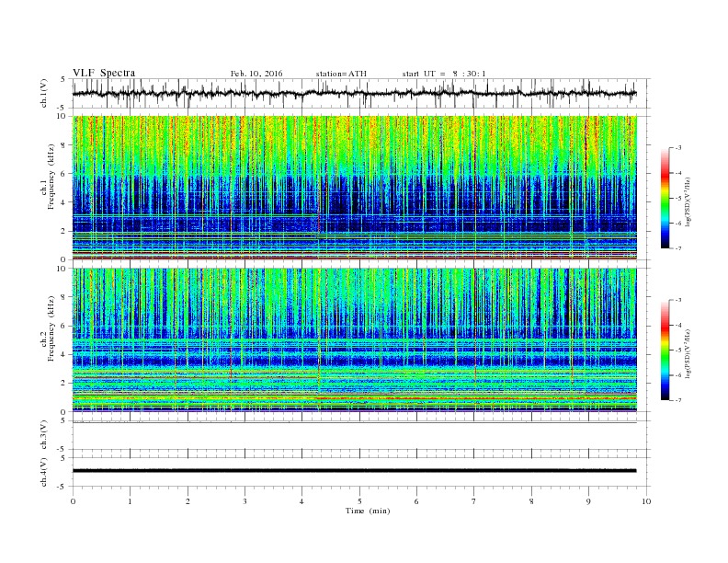
Task: Click the time axis tick label "4"
Action: [x=301, y=501]
